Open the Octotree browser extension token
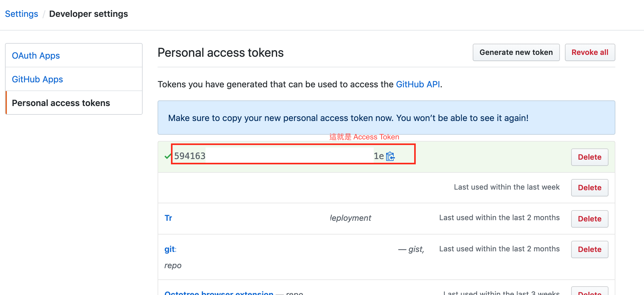This screenshot has width=644, height=295. [x=218, y=292]
